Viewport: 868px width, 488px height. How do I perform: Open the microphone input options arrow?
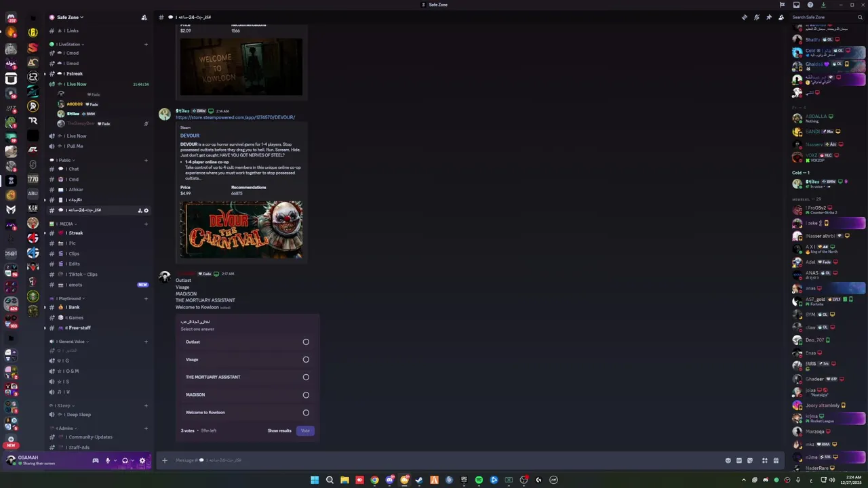point(114,461)
